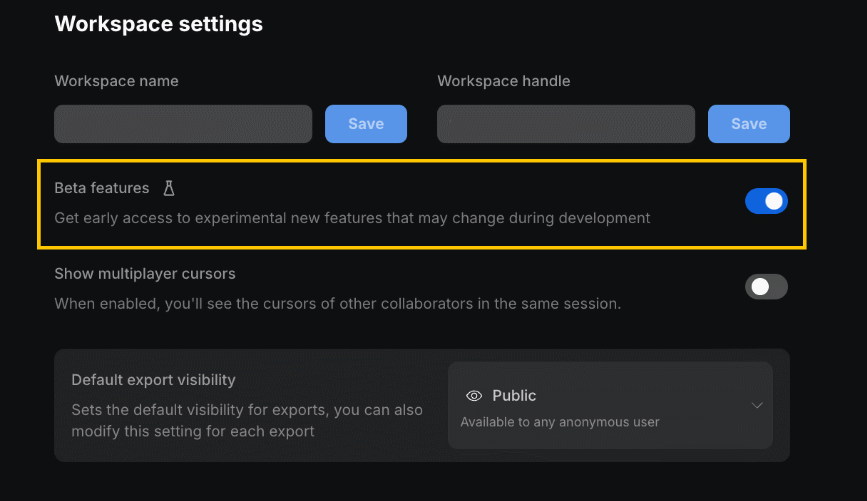
Task: Click the Workspace settings heading
Action: coord(158,24)
